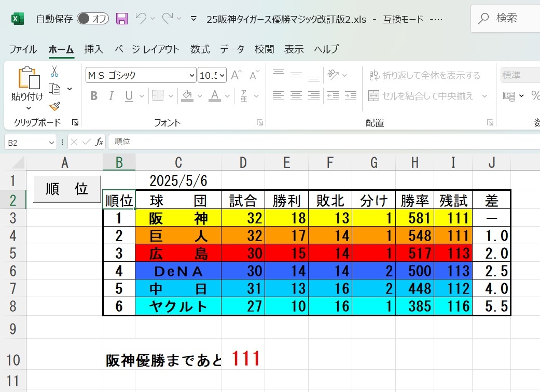Decrease the indent
The height and width of the screenshot is (392, 540).
point(333,96)
